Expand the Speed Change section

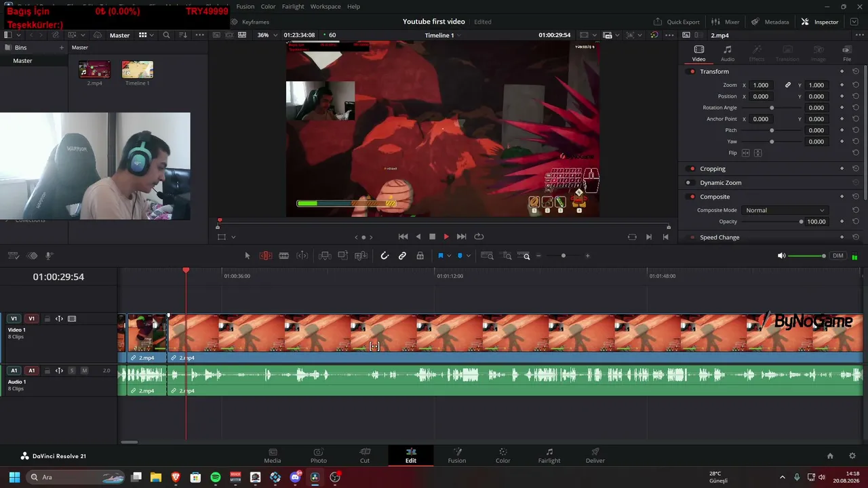(x=719, y=237)
